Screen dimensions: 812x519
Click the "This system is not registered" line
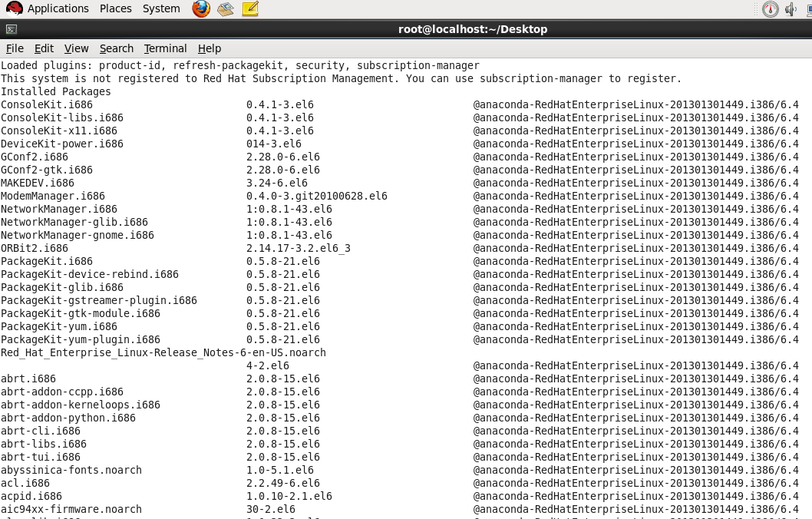coord(342,78)
